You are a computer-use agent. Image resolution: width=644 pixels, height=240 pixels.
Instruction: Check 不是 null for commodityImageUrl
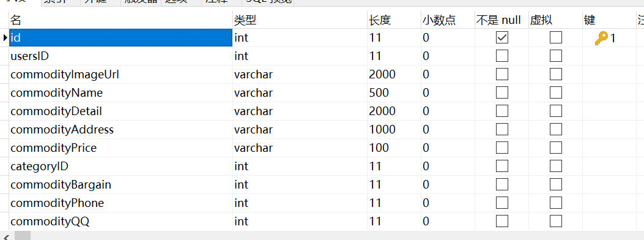[502, 74]
